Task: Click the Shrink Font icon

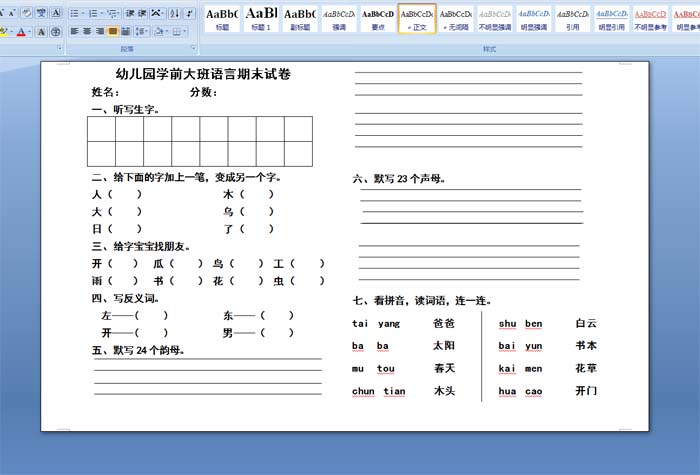Action: click(x=12, y=13)
